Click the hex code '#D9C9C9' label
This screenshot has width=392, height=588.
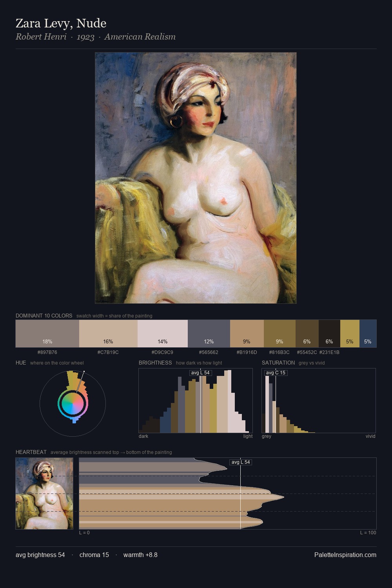[x=162, y=352]
